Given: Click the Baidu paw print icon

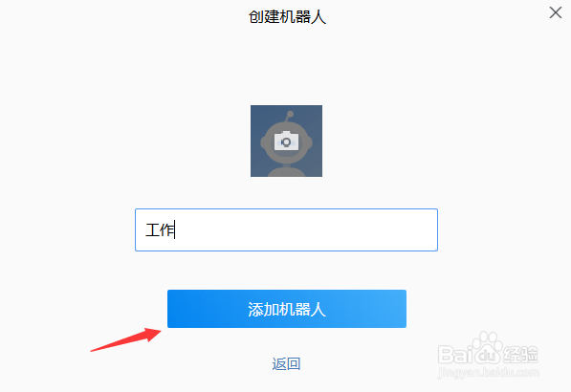Looking at the screenshot, I should (x=488, y=348).
